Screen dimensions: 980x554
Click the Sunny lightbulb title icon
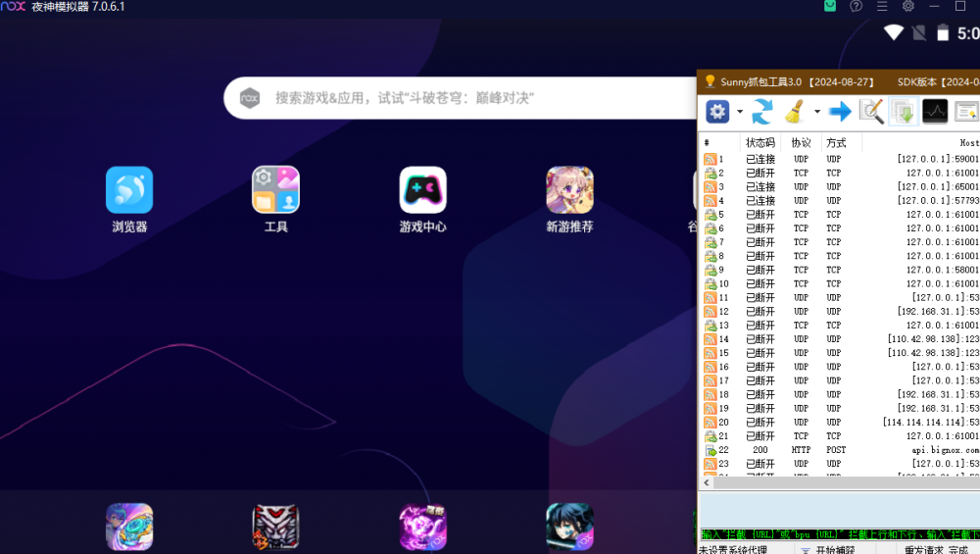point(710,81)
